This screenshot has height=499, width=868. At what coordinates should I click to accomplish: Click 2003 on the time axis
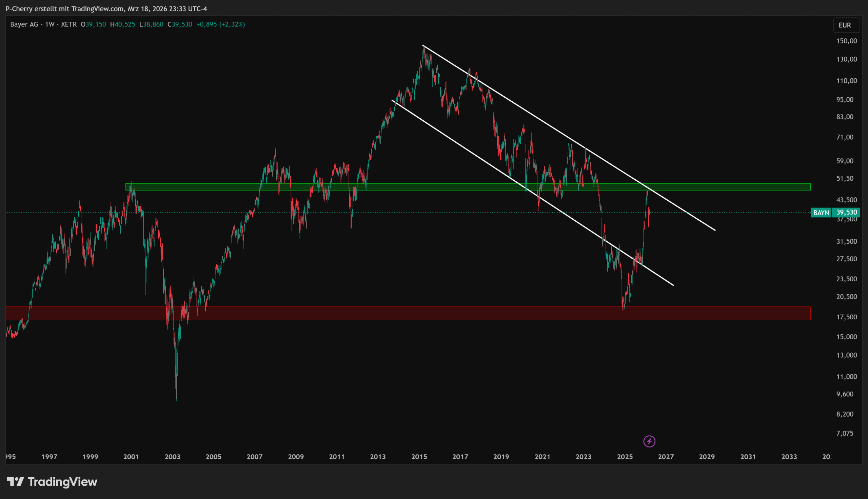[172, 457]
